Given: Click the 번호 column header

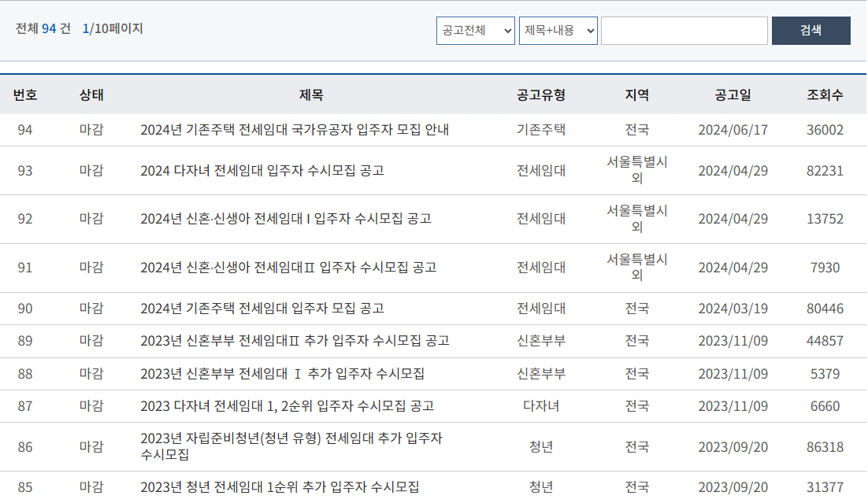Looking at the screenshot, I should [x=24, y=94].
